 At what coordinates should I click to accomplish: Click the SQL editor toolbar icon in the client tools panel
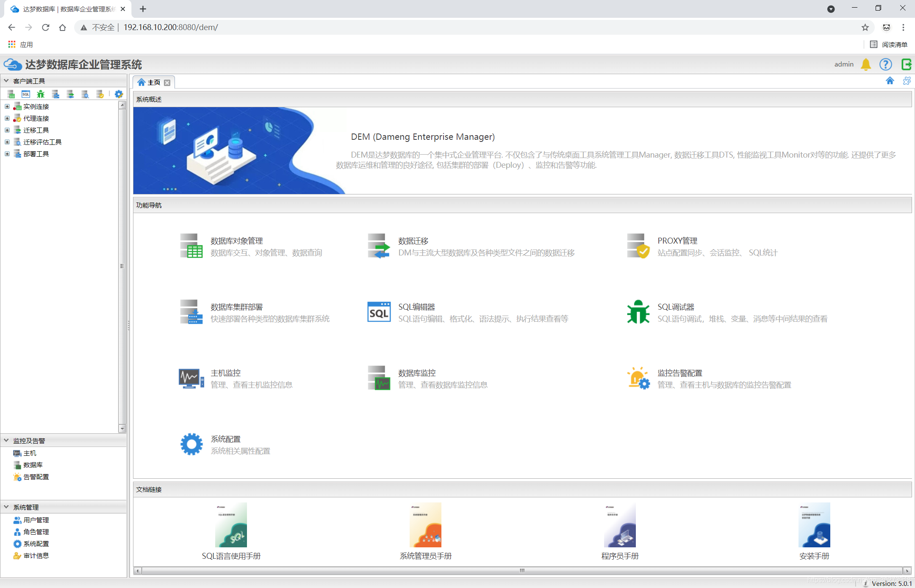pyautogui.click(x=26, y=94)
